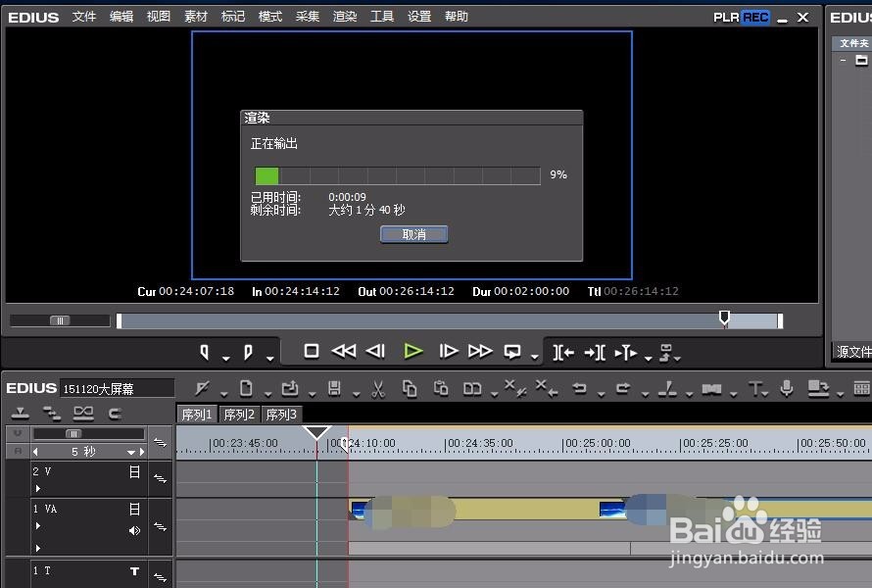The width and height of the screenshot is (872, 588).
Task: Click the green Play button
Action: coord(413,351)
